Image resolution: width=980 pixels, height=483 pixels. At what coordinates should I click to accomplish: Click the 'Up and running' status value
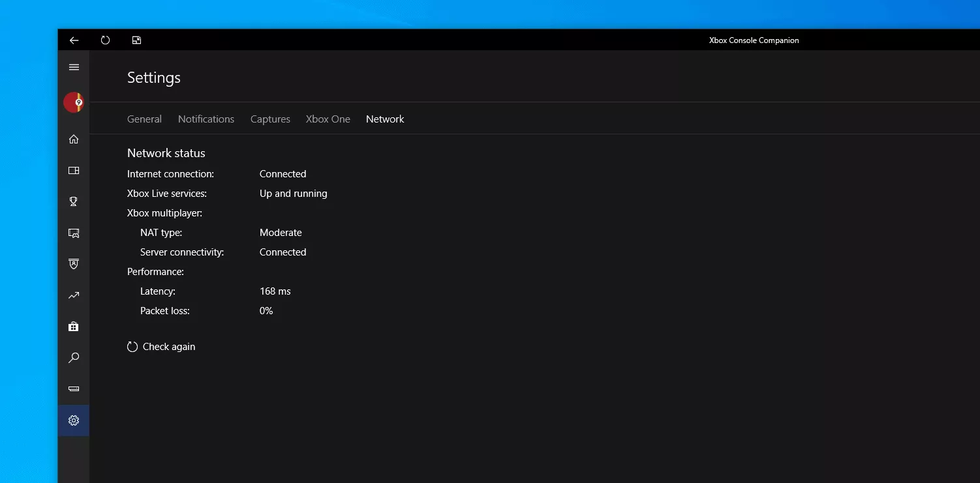point(294,194)
